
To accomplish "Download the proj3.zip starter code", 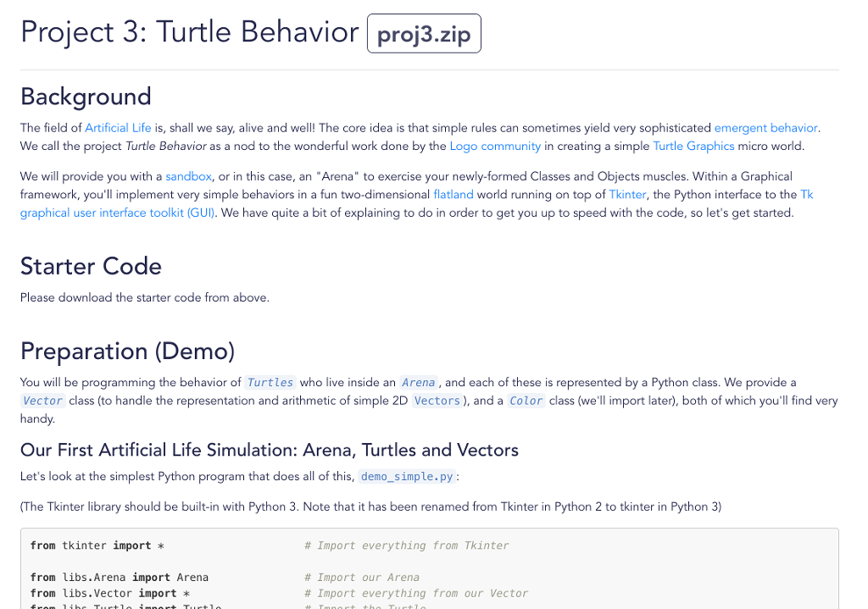I will pos(423,32).
